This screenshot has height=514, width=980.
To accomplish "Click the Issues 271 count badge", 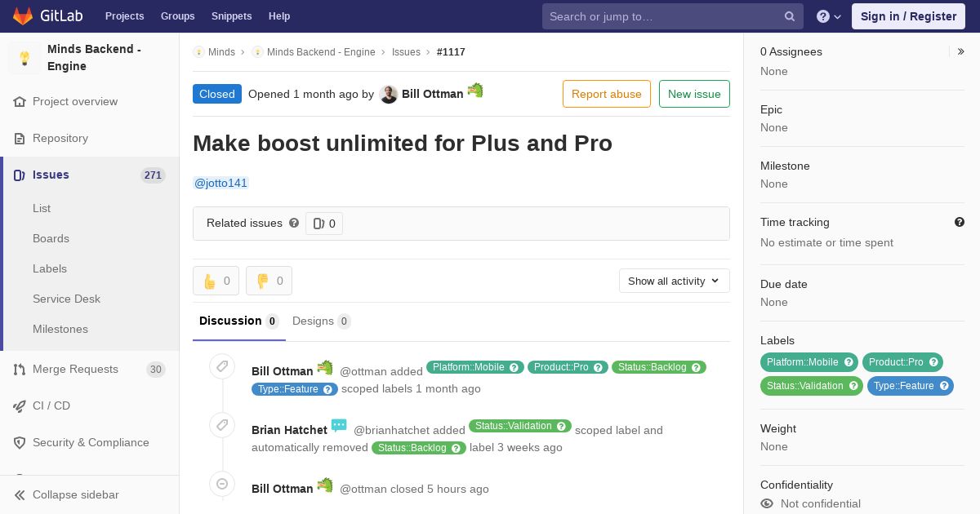I will [153, 175].
